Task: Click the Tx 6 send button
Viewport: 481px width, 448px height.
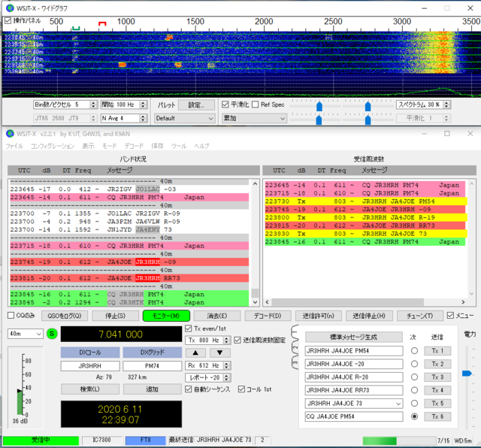Action: [437, 416]
